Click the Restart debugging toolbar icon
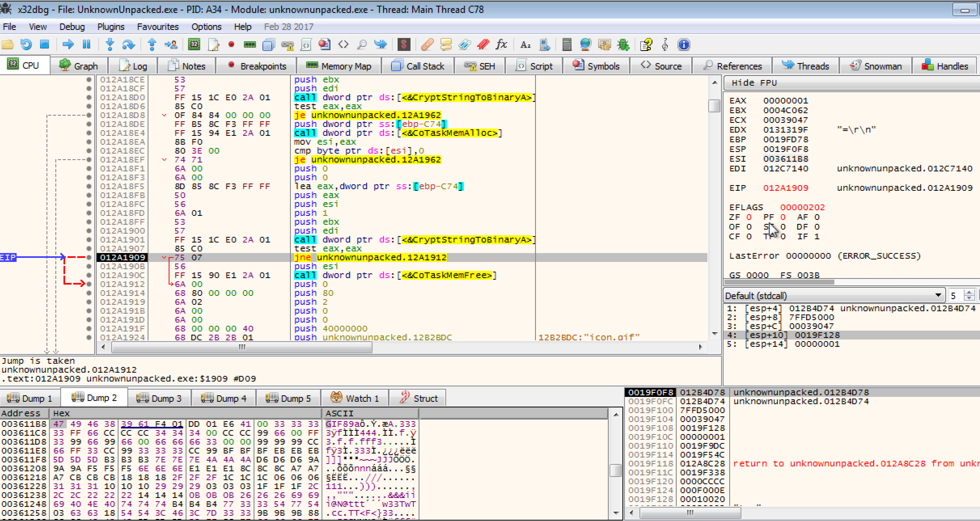Viewport: 980px width, 521px height. (26, 44)
